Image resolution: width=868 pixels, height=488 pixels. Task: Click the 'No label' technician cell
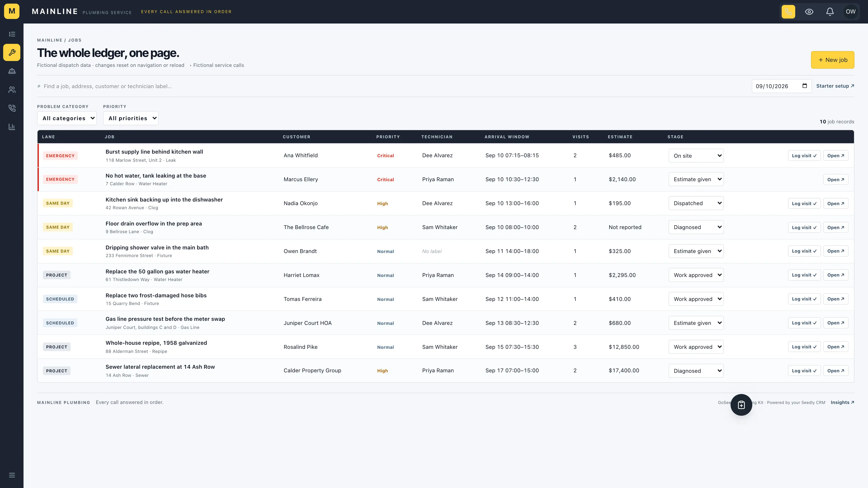[432, 251]
